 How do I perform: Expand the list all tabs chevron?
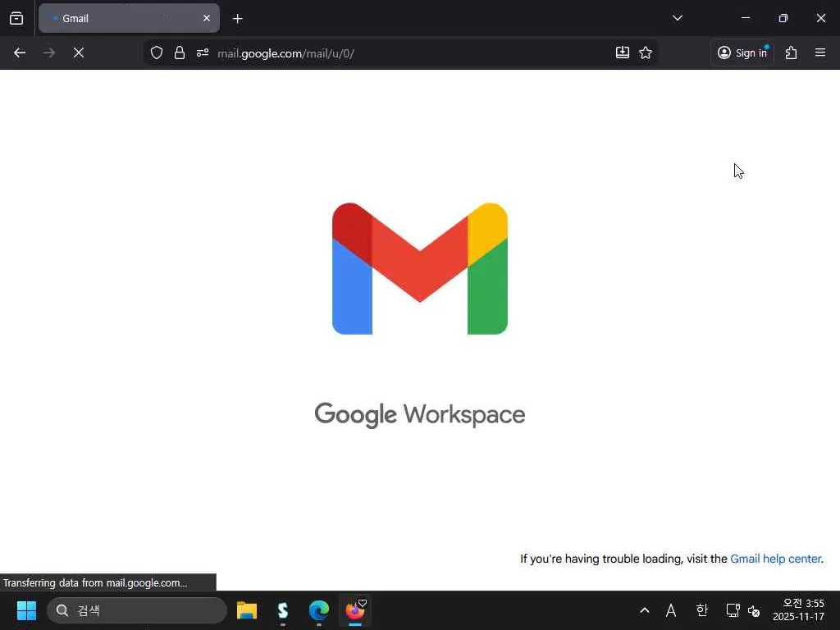click(x=677, y=18)
